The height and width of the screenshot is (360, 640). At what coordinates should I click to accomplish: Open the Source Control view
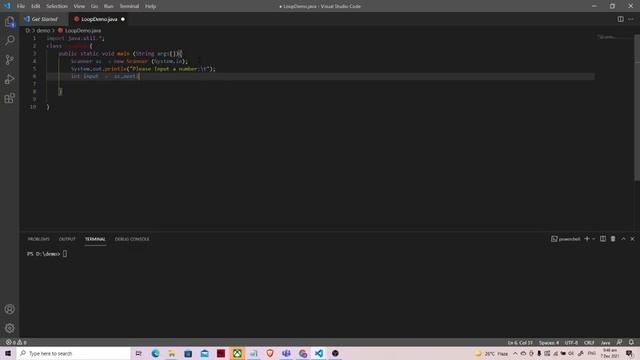(9, 60)
